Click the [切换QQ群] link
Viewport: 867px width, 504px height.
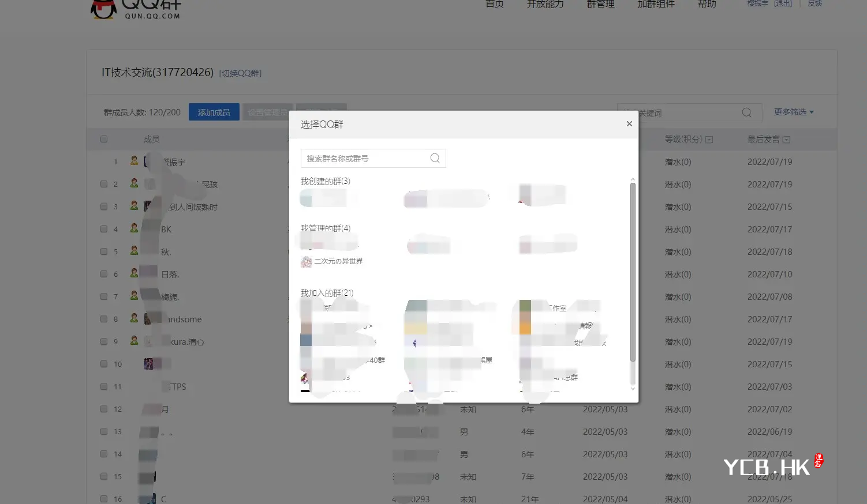[x=240, y=73]
